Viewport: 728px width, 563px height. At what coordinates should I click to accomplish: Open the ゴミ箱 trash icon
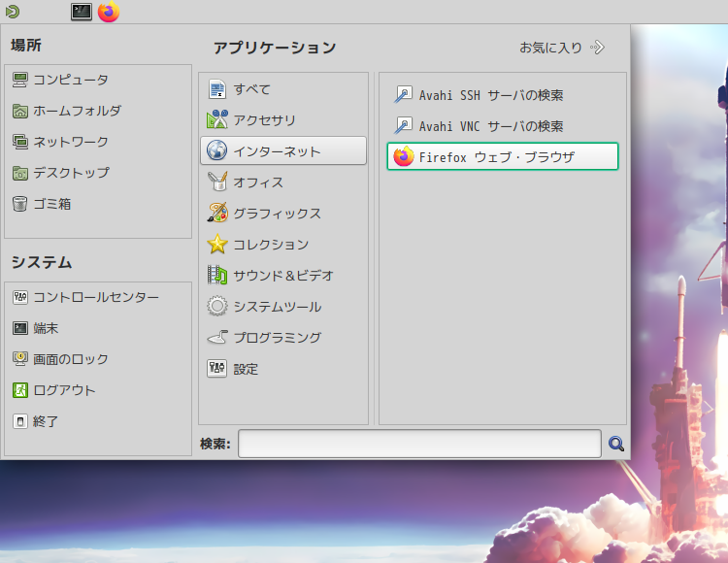click(20, 204)
